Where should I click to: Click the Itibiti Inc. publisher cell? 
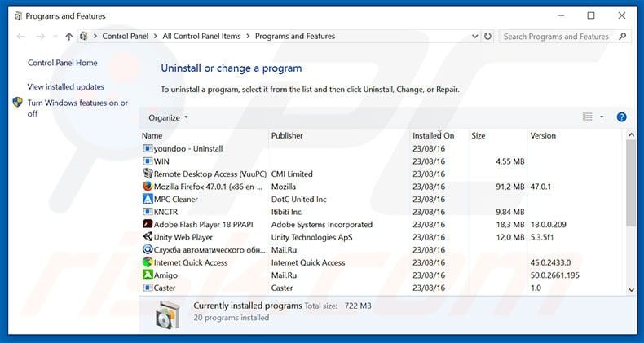[x=287, y=212]
